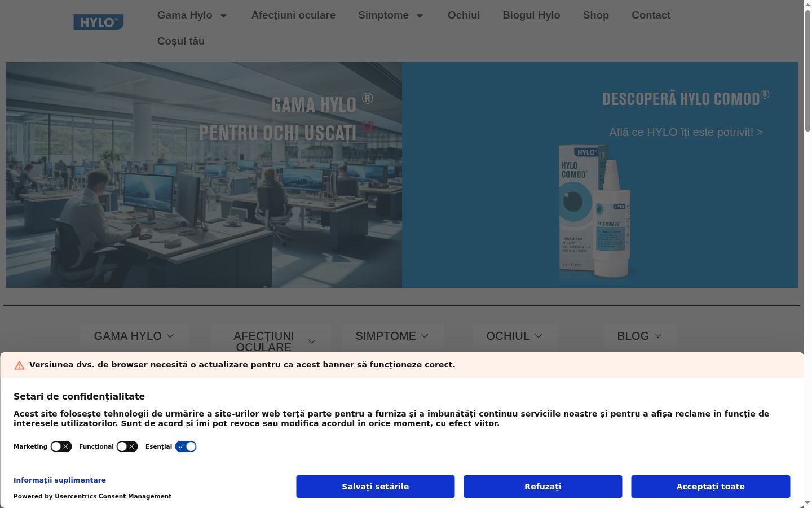Image resolution: width=812 pixels, height=508 pixels.
Task: Click 'Află ce HYLO îți este potrivit!' link
Action: (686, 132)
